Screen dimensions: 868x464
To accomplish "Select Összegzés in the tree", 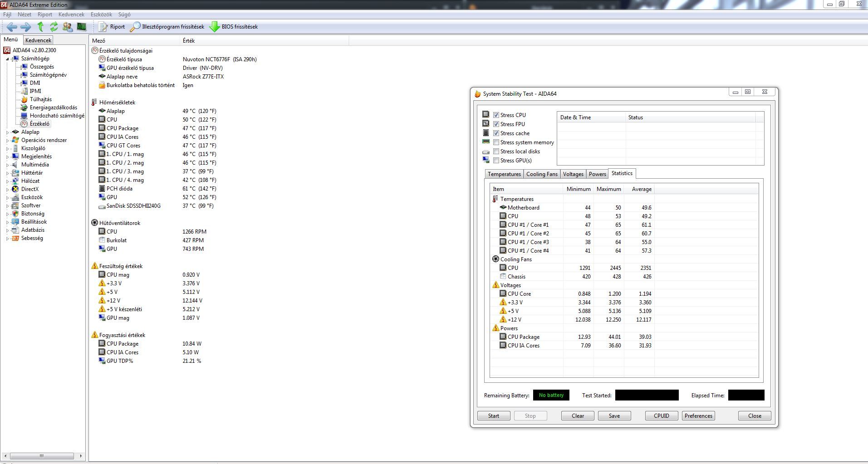I will pos(42,67).
